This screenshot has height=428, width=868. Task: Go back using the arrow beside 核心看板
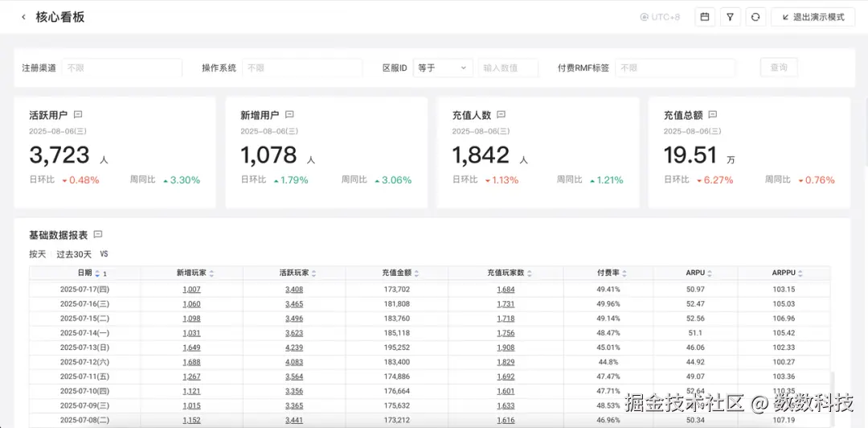24,17
